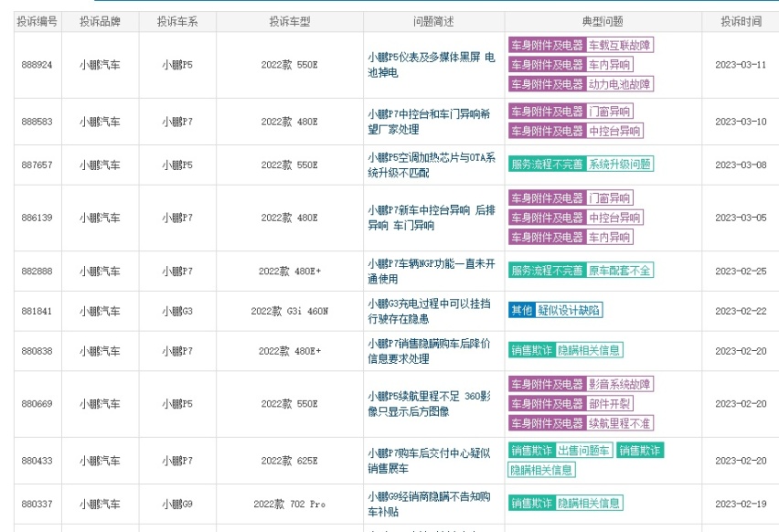This screenshot has width=779, height=532.
Task: Select complaint number 881841
Action: coord(37,311)
